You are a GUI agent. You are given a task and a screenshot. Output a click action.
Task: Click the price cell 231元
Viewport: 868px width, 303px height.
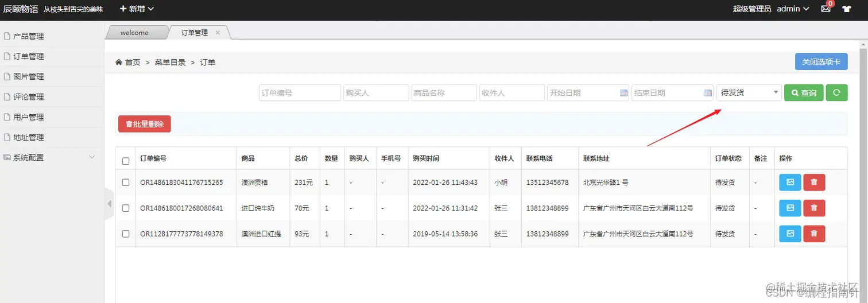click(x=303, y=182)
